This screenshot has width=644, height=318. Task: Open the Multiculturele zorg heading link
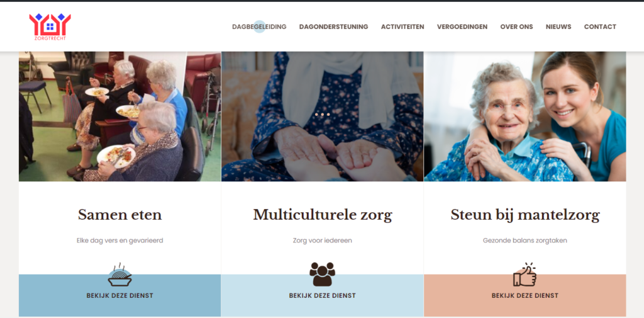[x=323, y=215]
